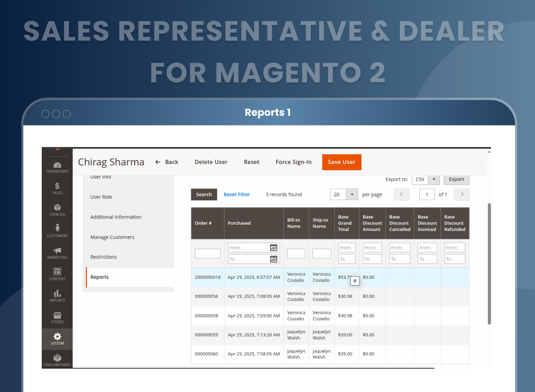This screenshot has height=392, width=535.
Task: Open Customers person icon
Action: (x=57, y=228)
